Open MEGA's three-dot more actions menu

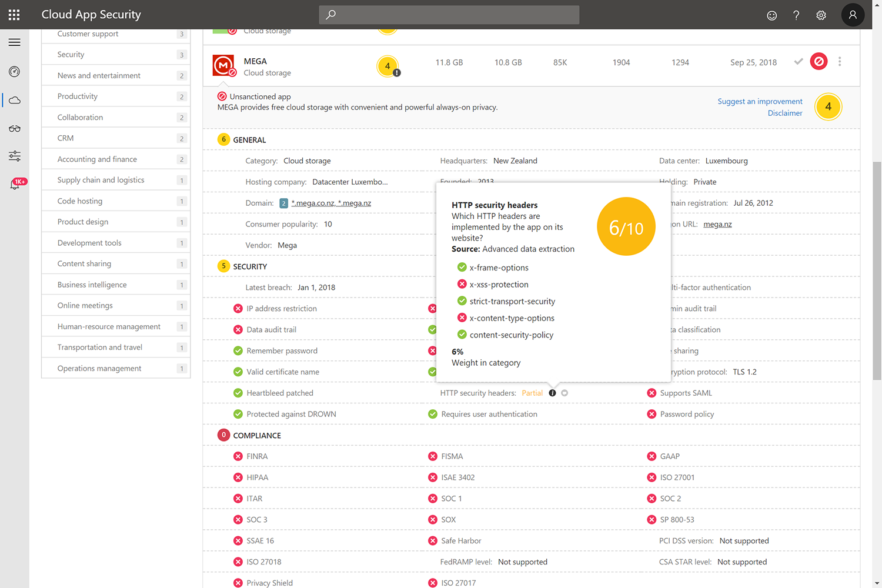point(840,61)
